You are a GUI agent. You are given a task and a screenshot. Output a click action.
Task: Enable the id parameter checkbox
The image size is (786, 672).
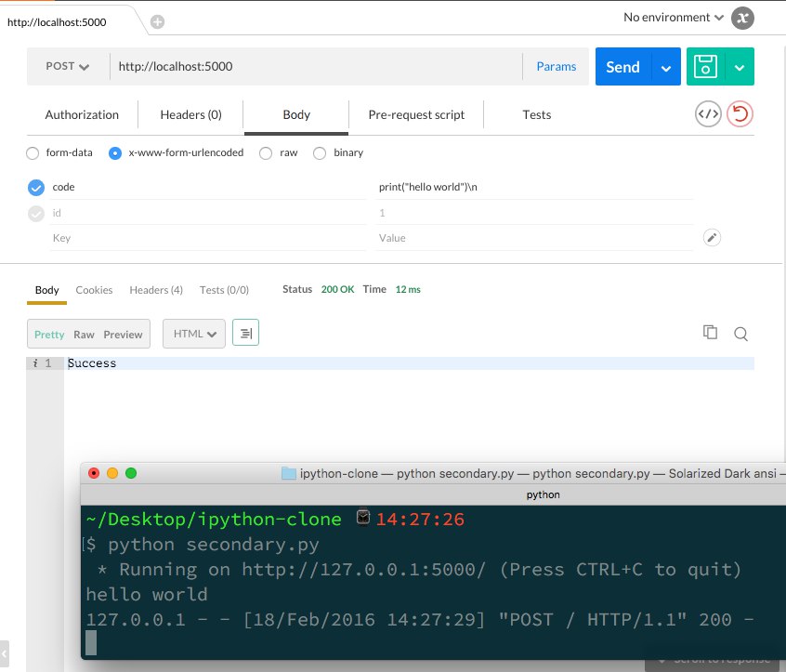(36, 214)
